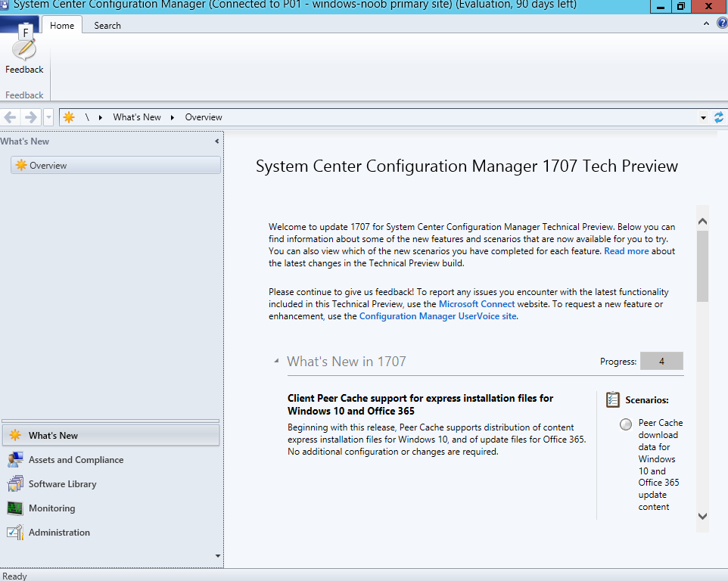This screenshot has height=581, width=728.
Task: Click the Scenarios clipboard icon
Action: coord(612,399)
